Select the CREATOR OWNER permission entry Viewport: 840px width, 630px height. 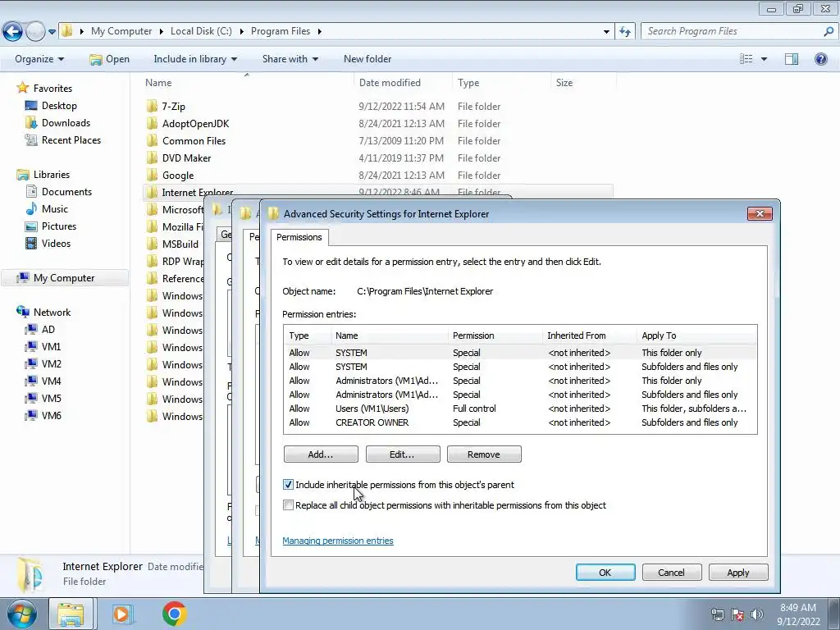click(519, 422)
